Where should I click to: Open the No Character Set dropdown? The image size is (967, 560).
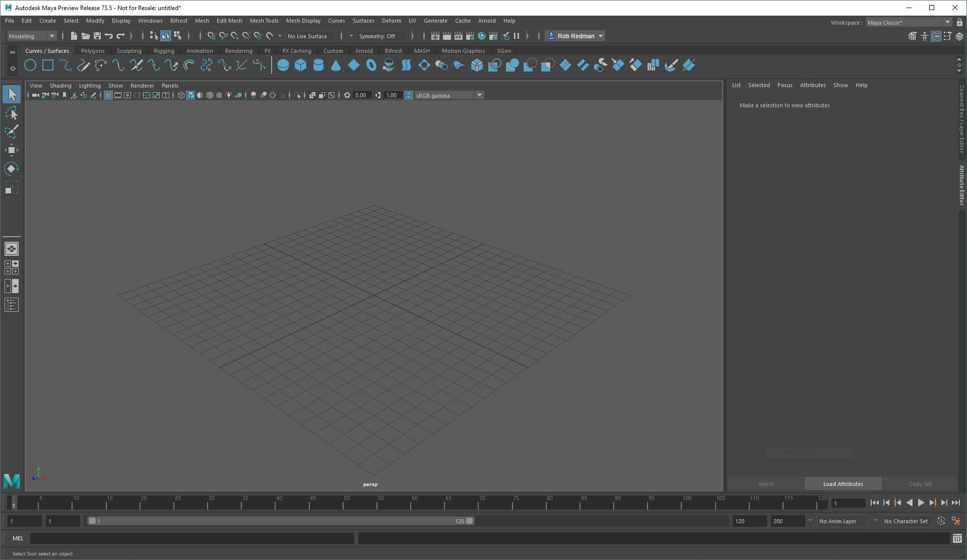tap(906, 521)
